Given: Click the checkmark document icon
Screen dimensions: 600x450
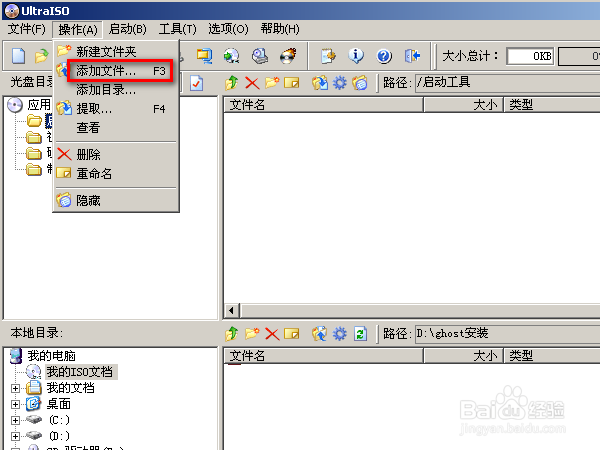Looking at the screenshot, I should 196,83.
